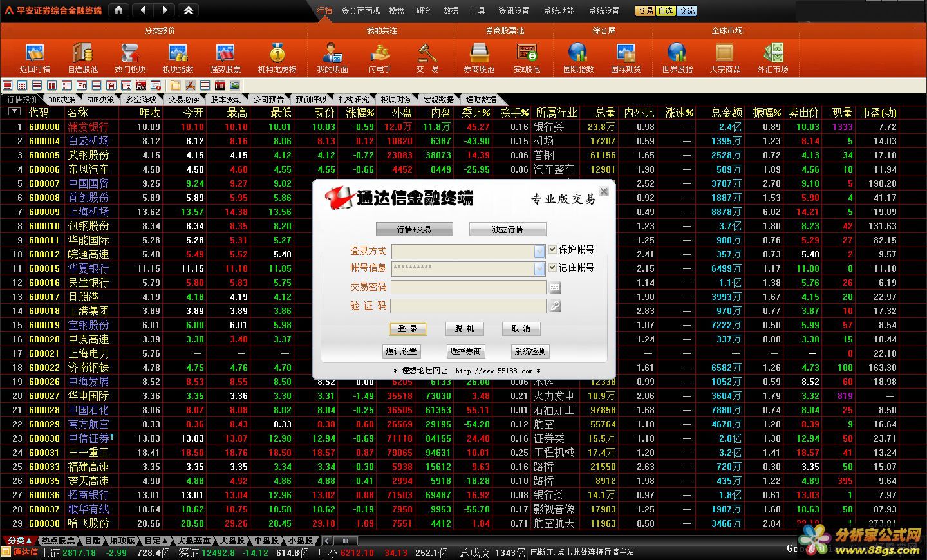Open 大宗商品 crate icon
The image size is (927, 560).
coord(725,58)
